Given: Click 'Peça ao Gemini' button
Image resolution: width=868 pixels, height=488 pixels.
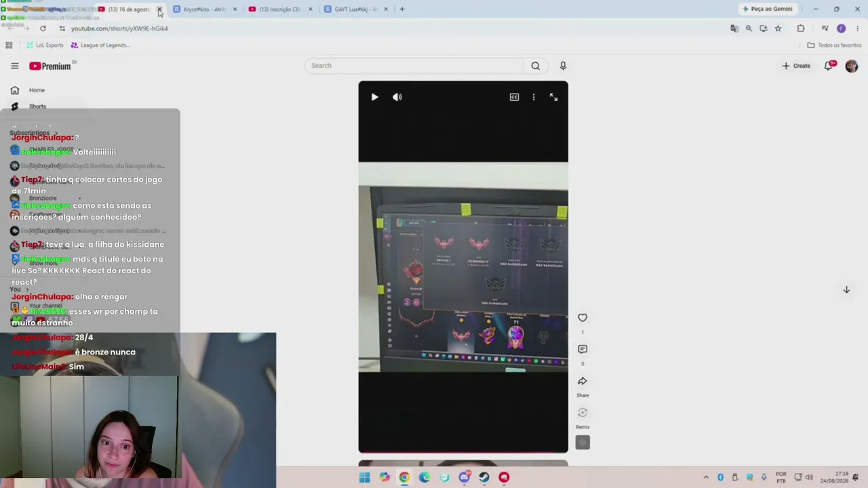Looking at the screenshot, I should coord(768,9).
